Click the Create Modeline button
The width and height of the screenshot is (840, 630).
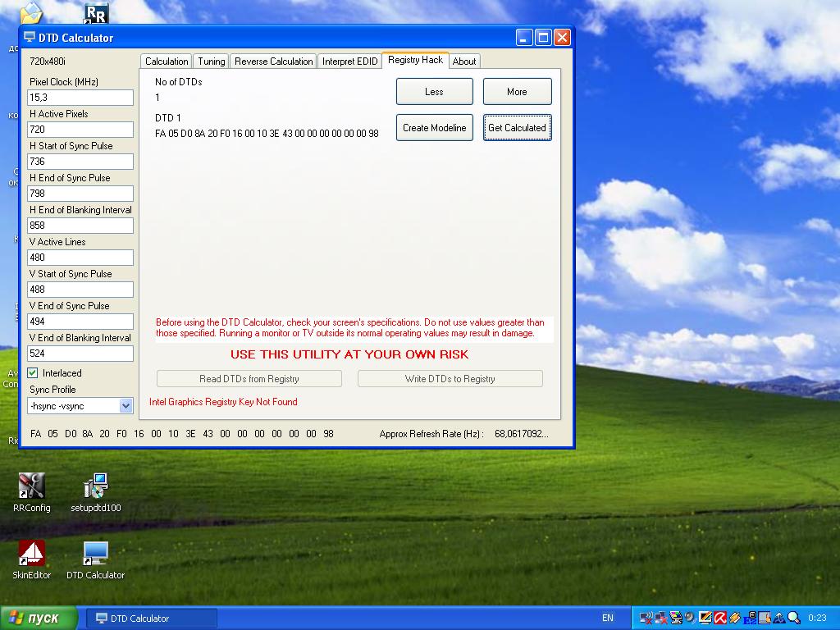pos(434,128)
